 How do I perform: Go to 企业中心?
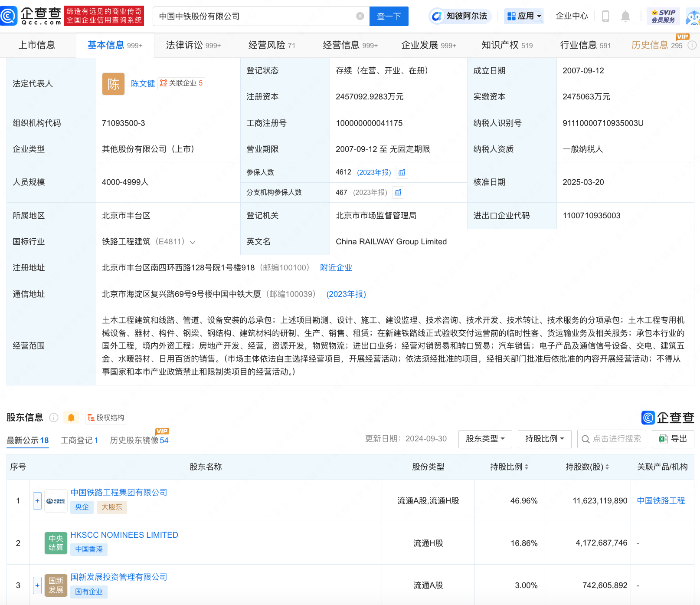coord(572,16)
